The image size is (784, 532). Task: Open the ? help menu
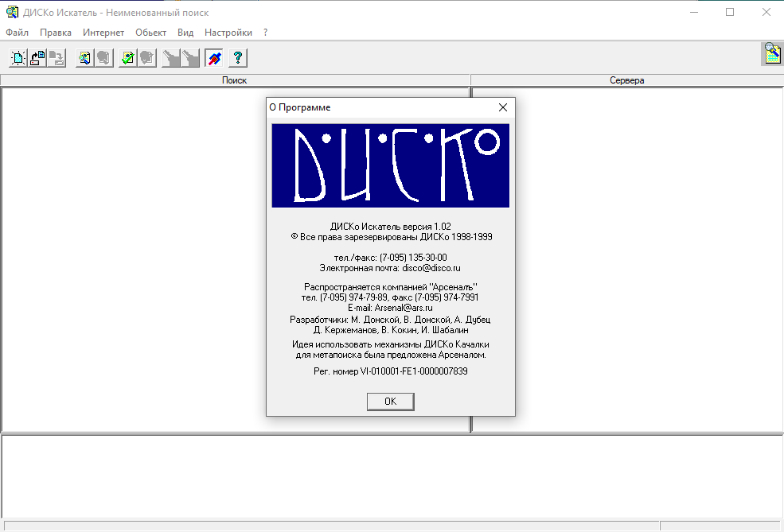click(x=266, y=33)
